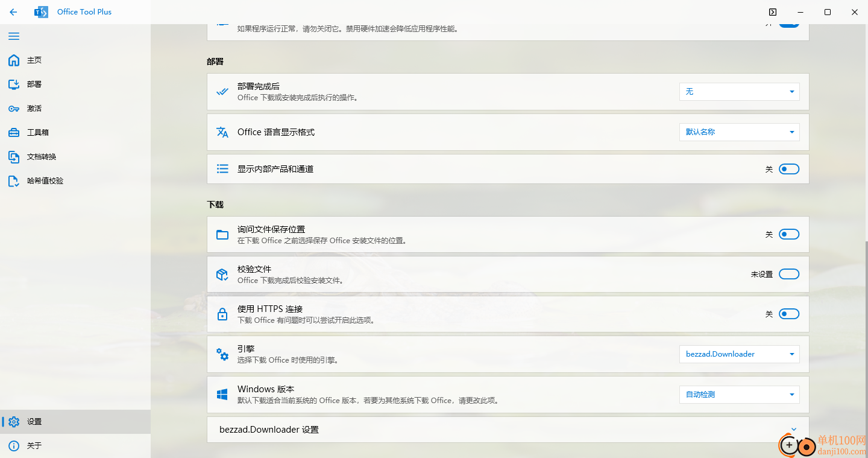This screenshot has height=458, width=868.
Task: Click the package icon for 校验文件
Action: (222, 275)
